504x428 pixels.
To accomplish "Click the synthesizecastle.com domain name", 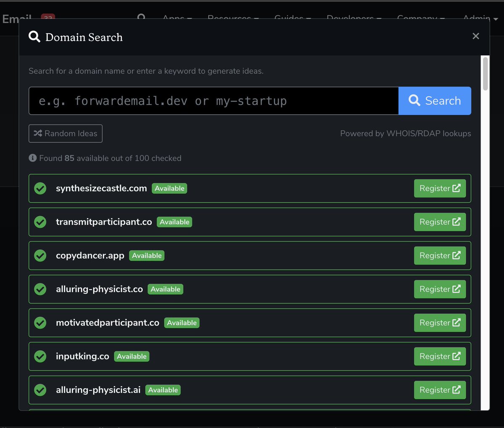I will click(x=101, y=188).
